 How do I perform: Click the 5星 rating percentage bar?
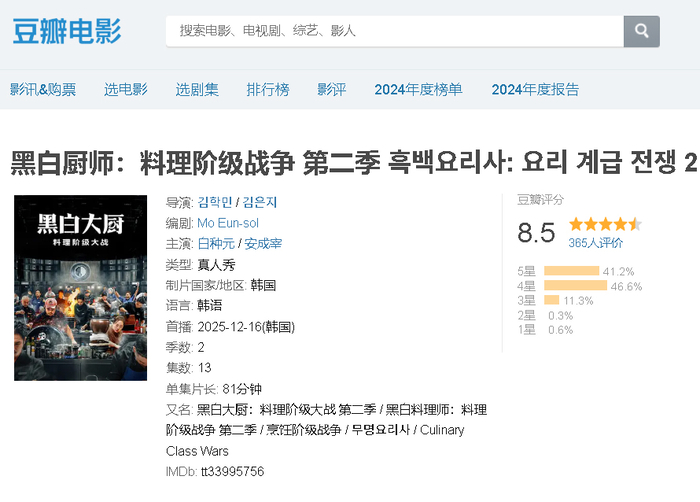tap(571, 271)
